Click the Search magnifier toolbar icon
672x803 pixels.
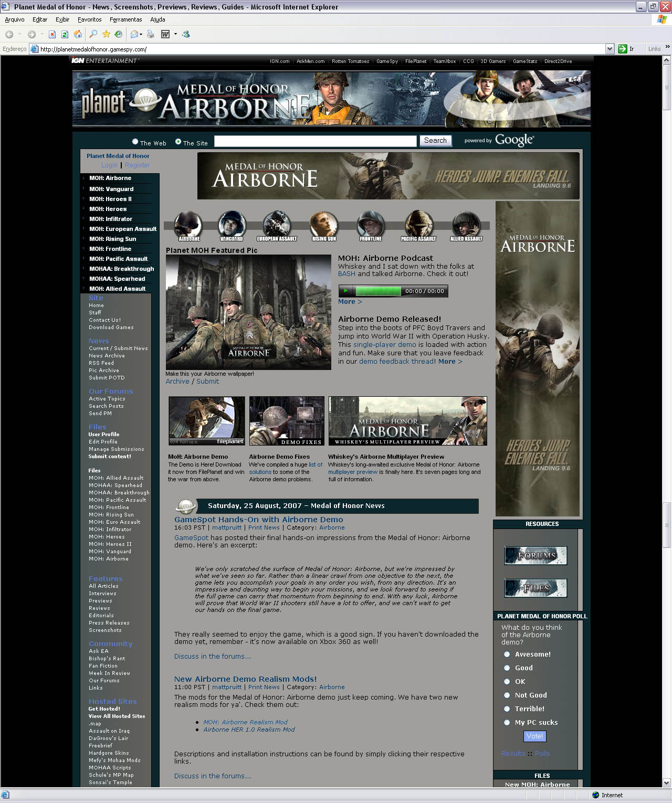point(93,35)
